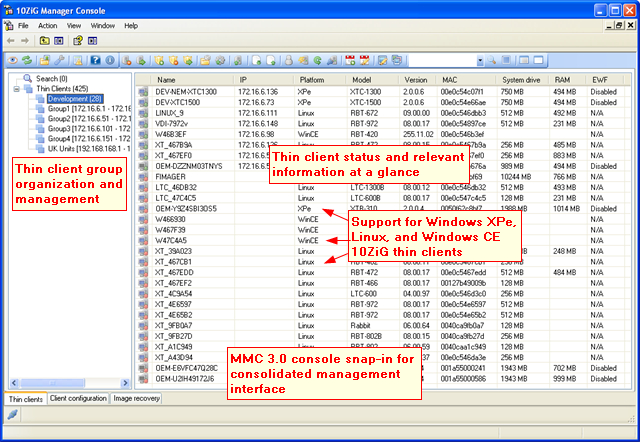Select Group3 in the tree

89,129
